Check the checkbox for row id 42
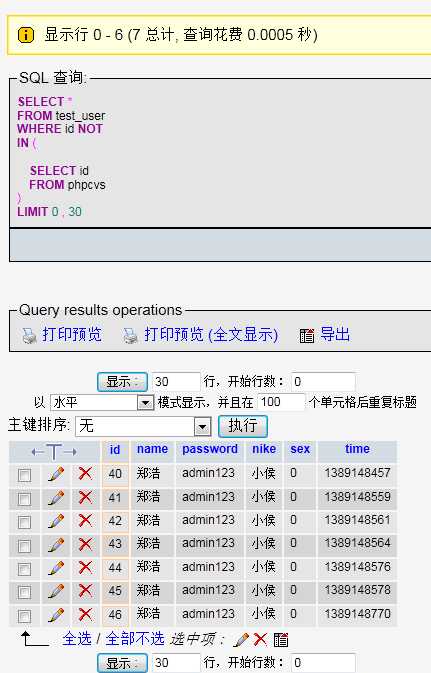The width and height of the screenshot is (431, 673). coord(24,522)
